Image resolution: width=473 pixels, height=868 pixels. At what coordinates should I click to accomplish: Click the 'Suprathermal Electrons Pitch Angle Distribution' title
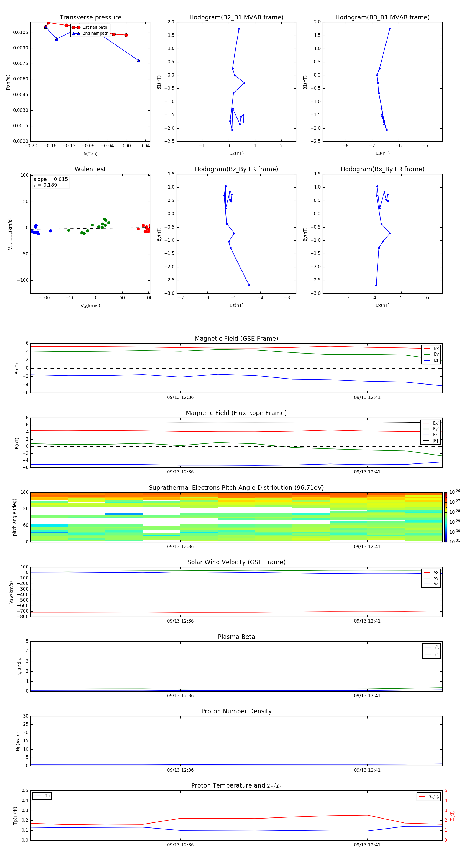[x=236, y=488]
